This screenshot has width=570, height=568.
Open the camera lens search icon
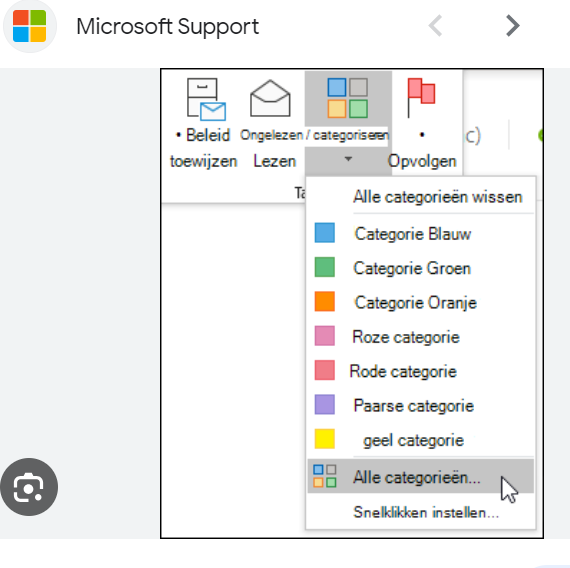click(x=29, y=487)
